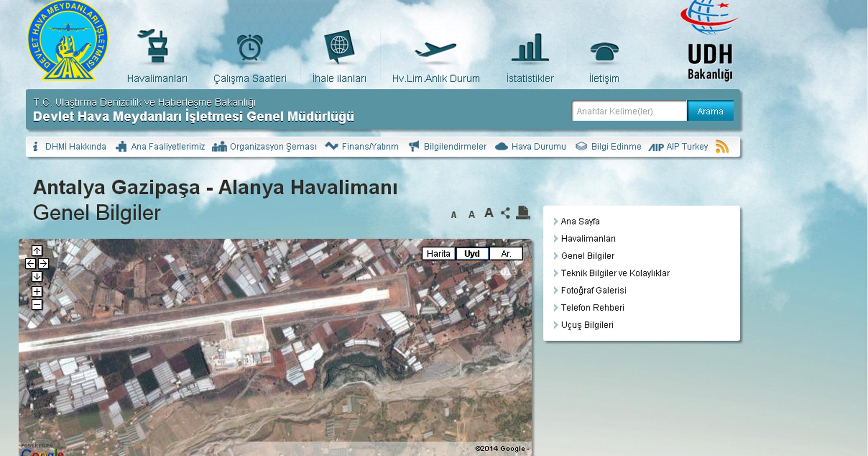Click the Anahtar Kelime(ler) search field

[629, 111]
